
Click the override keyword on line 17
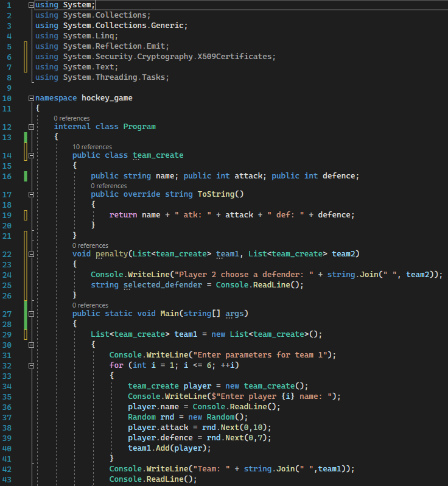click(142, 194)
